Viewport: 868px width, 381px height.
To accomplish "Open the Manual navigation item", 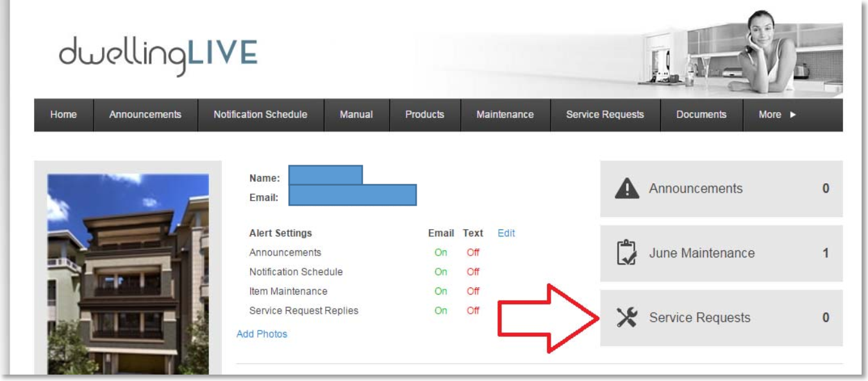I will point(356,115).
